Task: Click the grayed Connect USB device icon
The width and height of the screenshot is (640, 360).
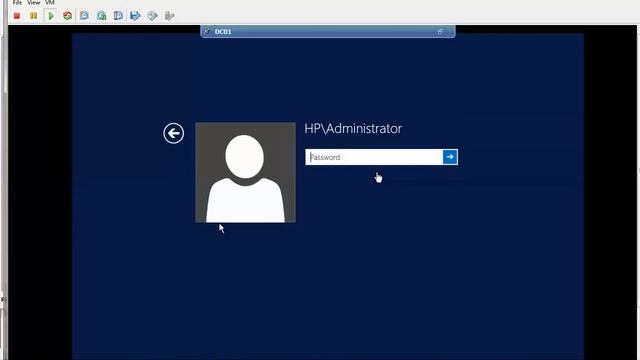Action: (169, 16)
